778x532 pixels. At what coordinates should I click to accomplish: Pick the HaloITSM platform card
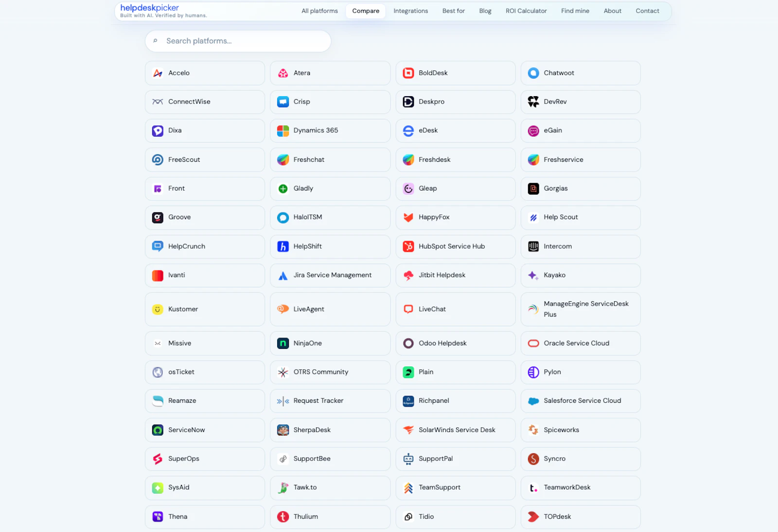pos(330,217)
